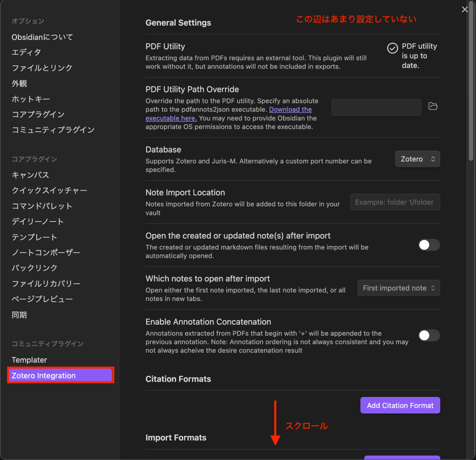Select キャンバス in the core plugins list
Screen dimensions: 476x460
pos(31,175)
